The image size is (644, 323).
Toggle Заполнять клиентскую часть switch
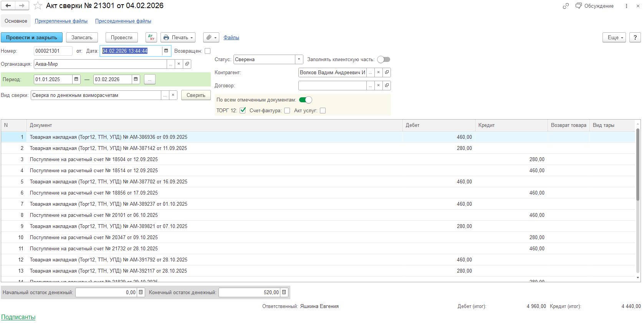tap(383, 59)
